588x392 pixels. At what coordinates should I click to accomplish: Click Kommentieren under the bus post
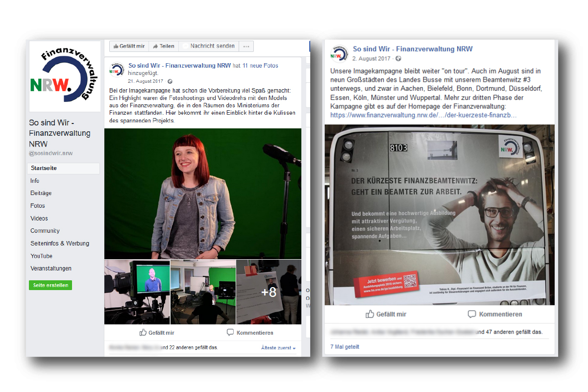[495, 314]
